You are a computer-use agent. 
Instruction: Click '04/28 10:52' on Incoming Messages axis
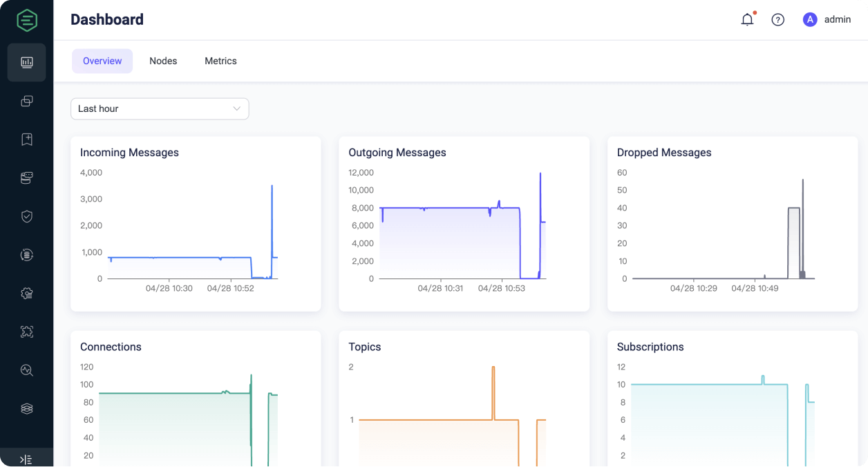pyautogui.click(x=231, y=288)
